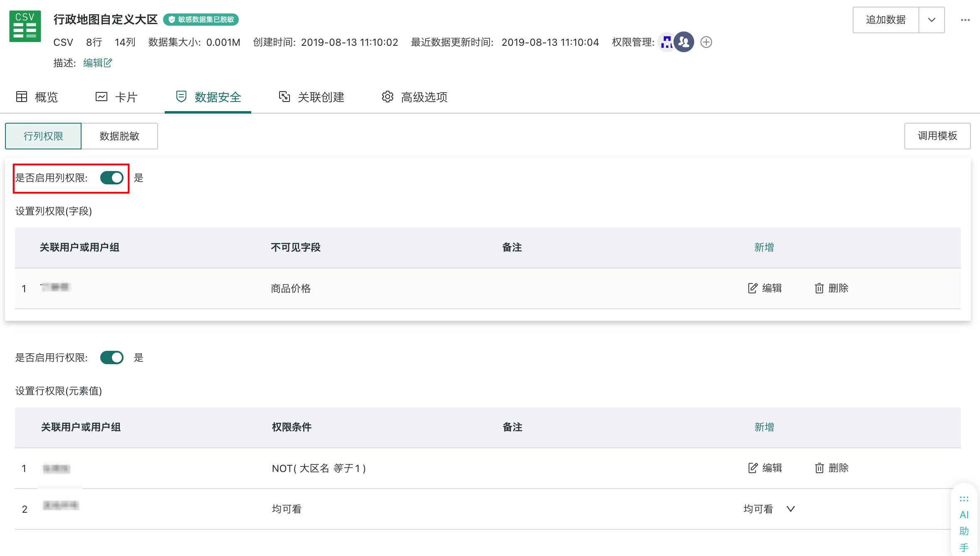Expand the 追加数据 dropdown arrow
Screen dimensions: 980x556
[x=931, y=20]
